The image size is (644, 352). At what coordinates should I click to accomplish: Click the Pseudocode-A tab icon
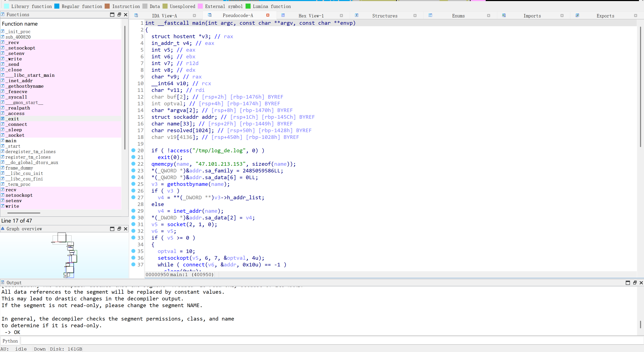coord(209,15)
